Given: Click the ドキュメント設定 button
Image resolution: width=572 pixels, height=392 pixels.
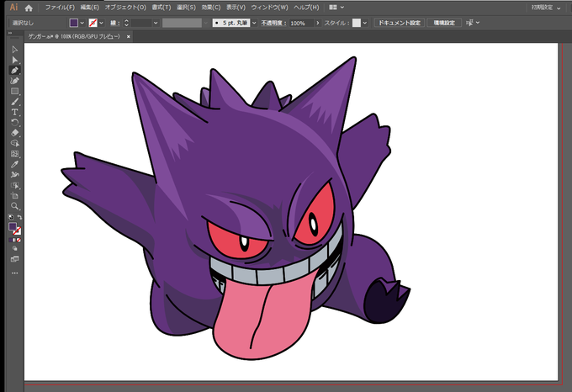Looking at the screenshot, I should point(399,23).
